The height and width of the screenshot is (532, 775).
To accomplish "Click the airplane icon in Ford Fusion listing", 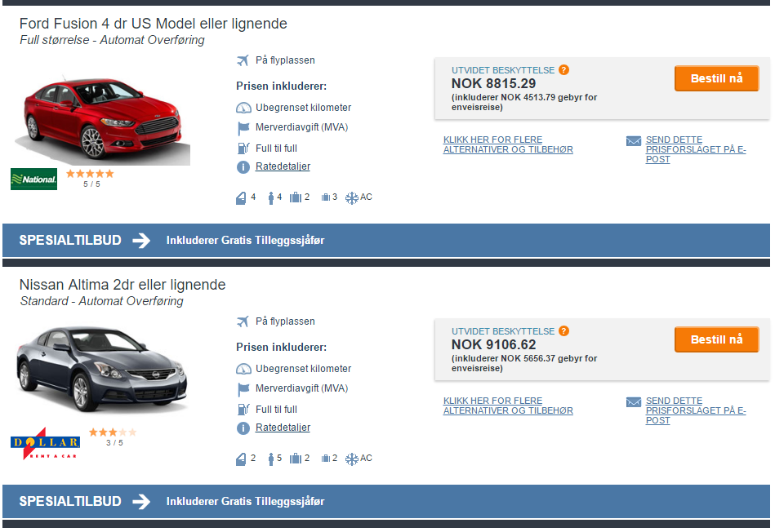I will tap(243, 60).
